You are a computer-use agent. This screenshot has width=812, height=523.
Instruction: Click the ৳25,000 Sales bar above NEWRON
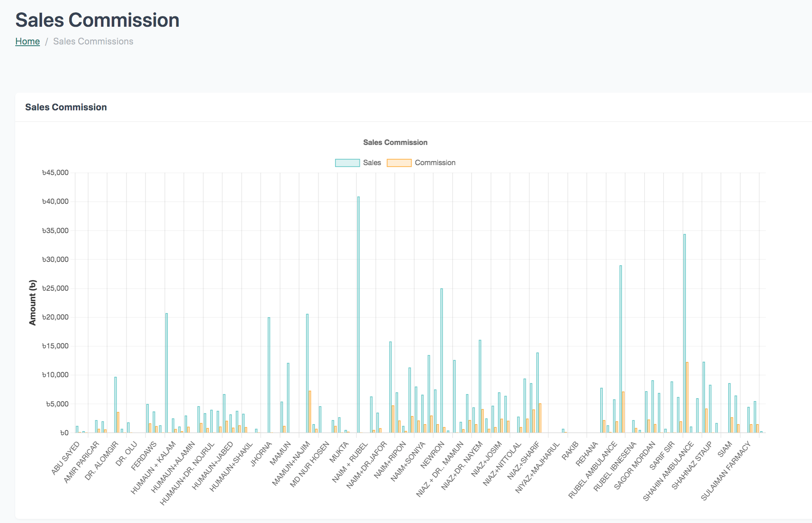click(441, 360)
